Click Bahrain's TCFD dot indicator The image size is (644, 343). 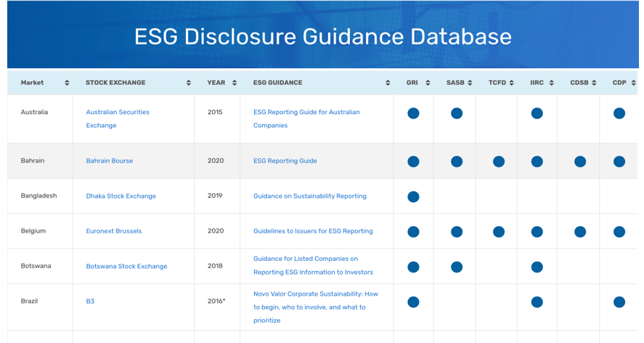tap(499, 161)
